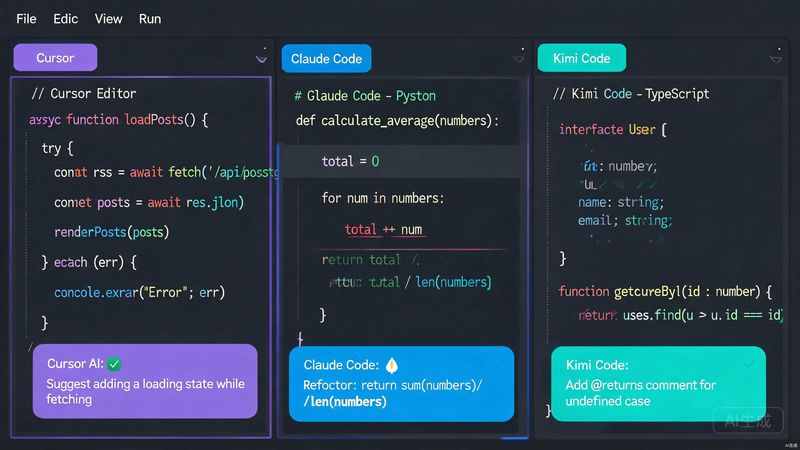The image size is (800, 450).
Task: Click the 'email; string;' line
Action: (625, 220)
